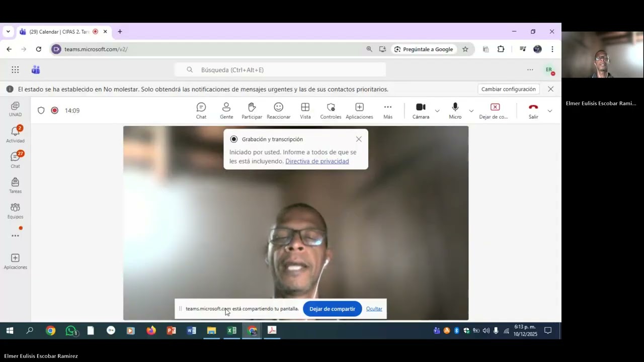The image size is (644, 362).
Task: Open the meeting Controles menu
Action: (x=331, y=111)
